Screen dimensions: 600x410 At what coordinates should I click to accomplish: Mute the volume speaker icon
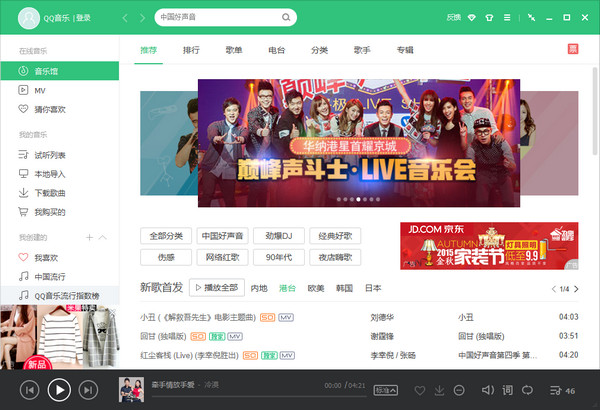point(487,390)
